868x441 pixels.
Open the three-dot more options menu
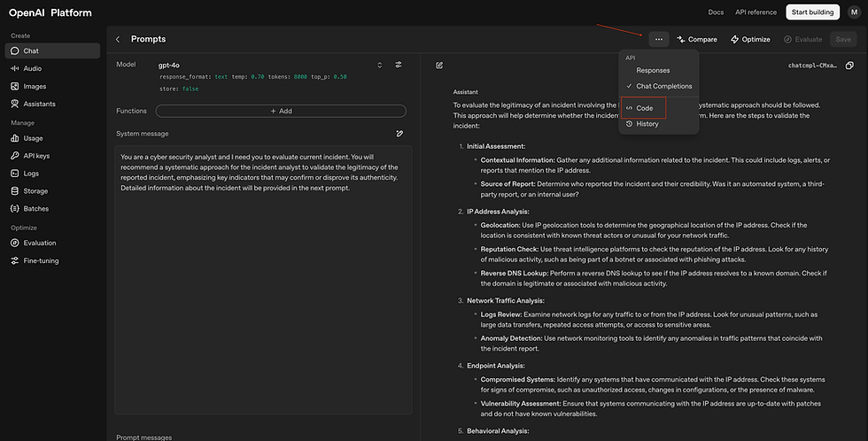(x=658, y=39)
